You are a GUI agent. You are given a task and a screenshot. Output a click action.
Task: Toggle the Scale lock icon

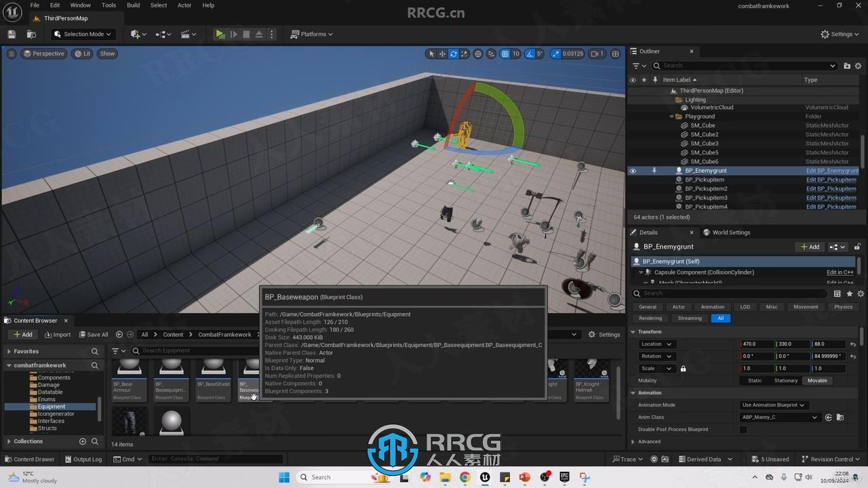click(683, 369)
